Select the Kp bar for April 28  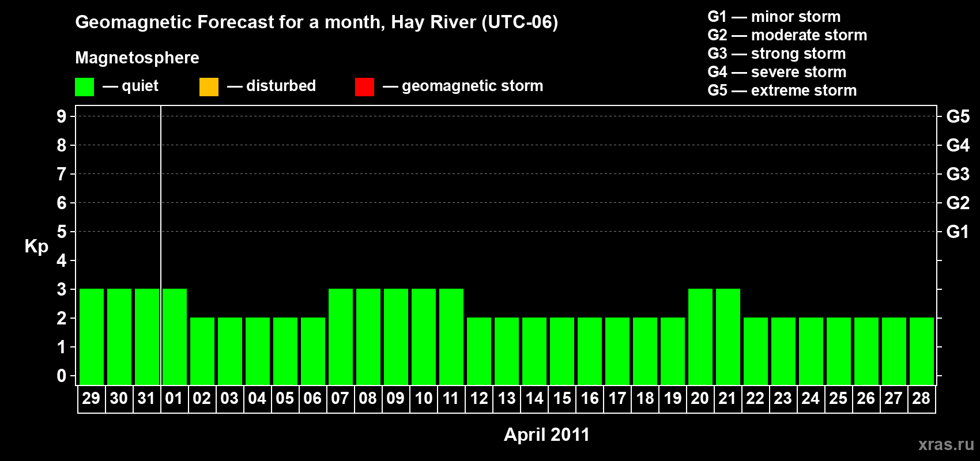click(922, 351)
